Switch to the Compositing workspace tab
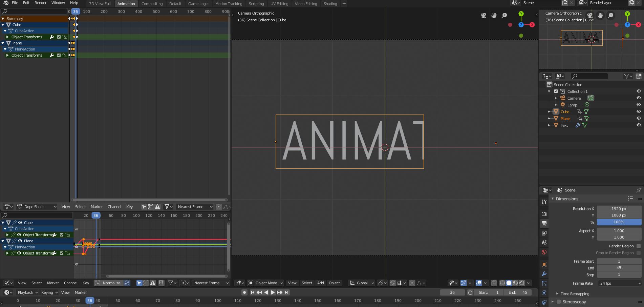 (x=152, y=4)
